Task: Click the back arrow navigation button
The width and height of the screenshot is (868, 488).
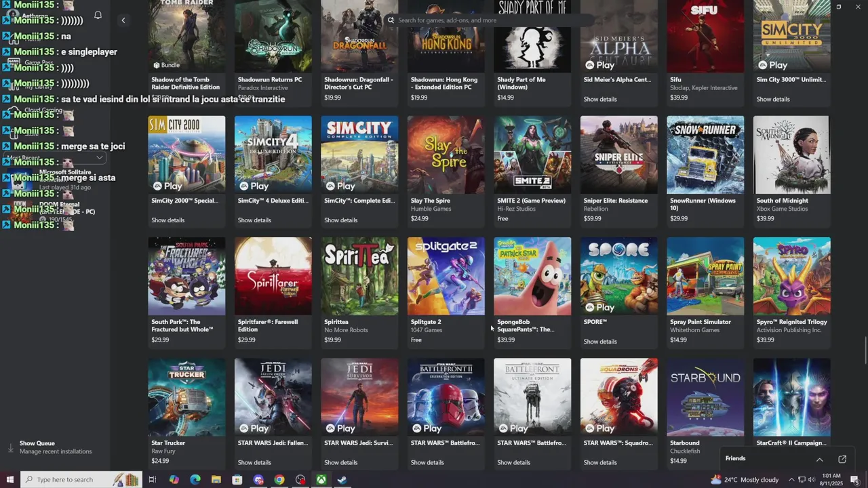Action: coord(123,20)
